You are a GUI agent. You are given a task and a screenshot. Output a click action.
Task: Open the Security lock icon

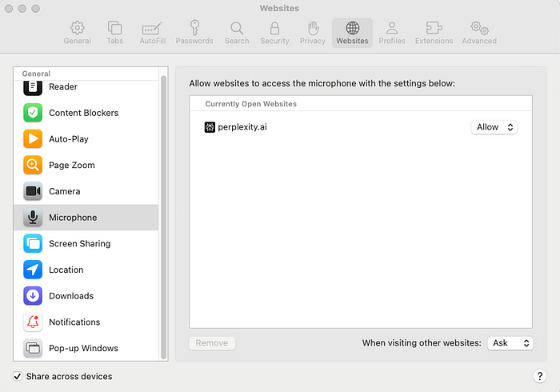(x=274, y=28)
